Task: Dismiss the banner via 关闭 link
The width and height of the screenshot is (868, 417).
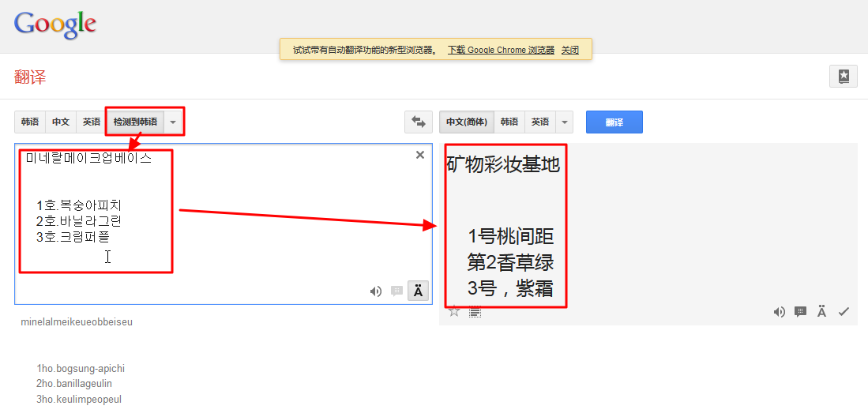Action: coord(570,50)
